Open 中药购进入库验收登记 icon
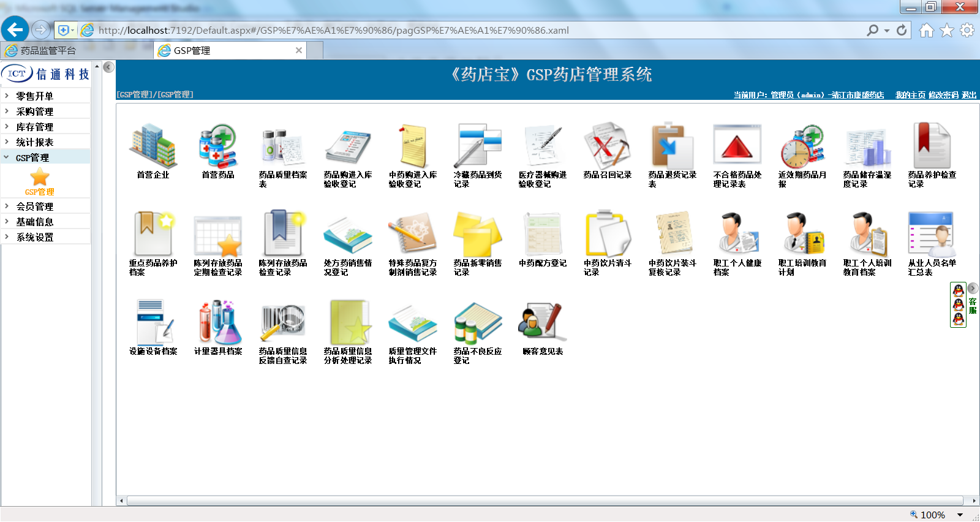The width and height of the screenshot is (980, 522). click(413, 147)
